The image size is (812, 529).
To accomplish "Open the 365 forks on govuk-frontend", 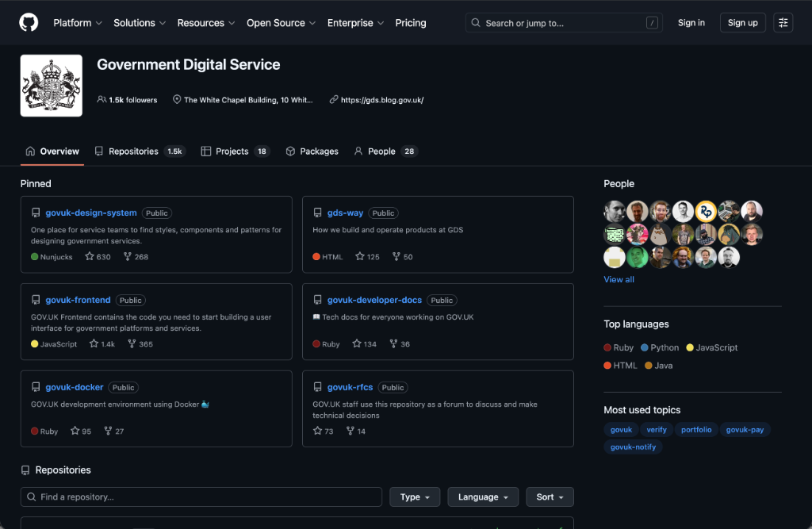I will click(140, 344).
